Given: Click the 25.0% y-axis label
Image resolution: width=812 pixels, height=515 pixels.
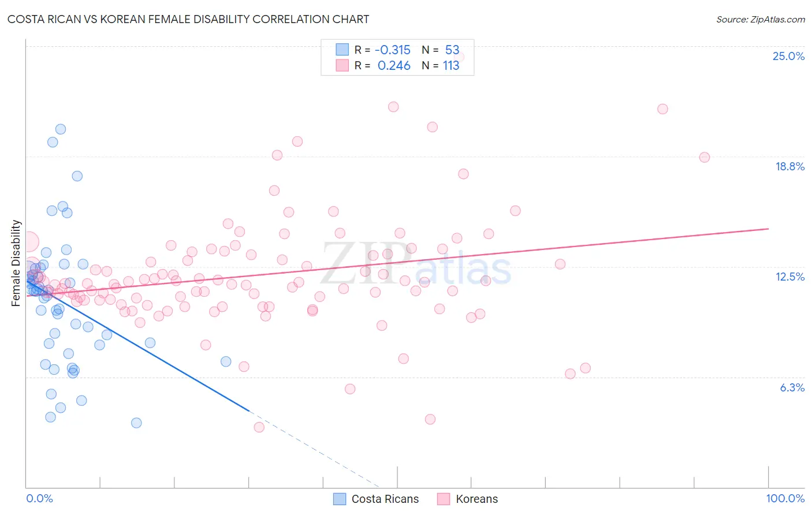Looking at the screenshot, I should (x=788, y=56).
